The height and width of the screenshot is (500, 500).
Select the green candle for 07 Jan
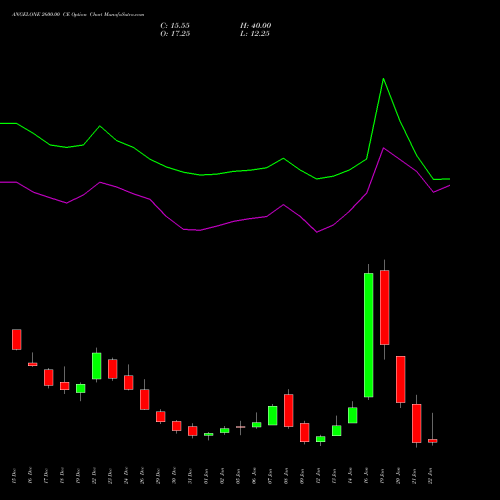coord(272,415)
